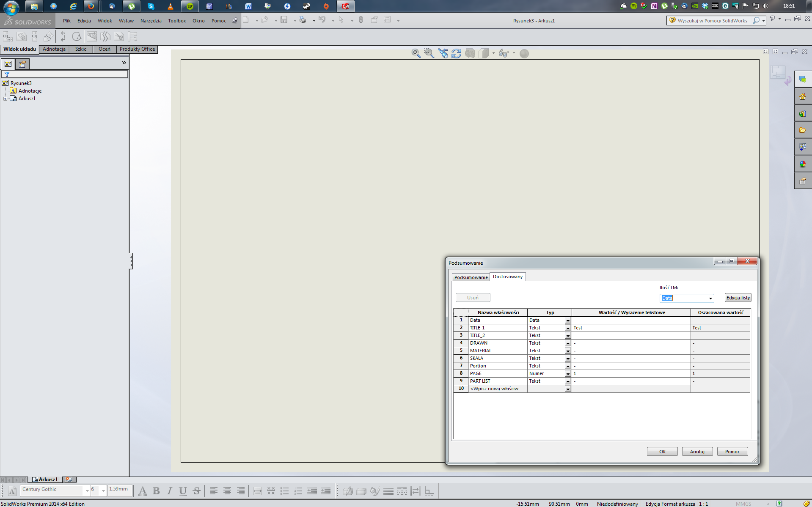The image size is (812, 507).
Task: Click the Add Sheet tab icon
Action: tap(69, 480)
